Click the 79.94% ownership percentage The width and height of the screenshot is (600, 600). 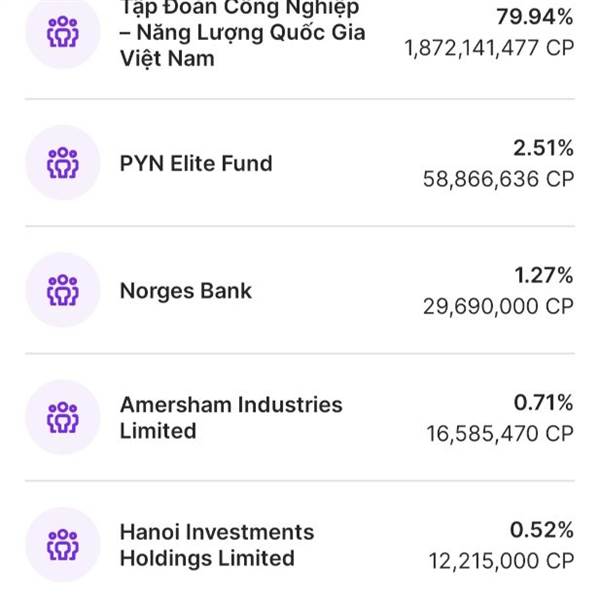point(535,17)
